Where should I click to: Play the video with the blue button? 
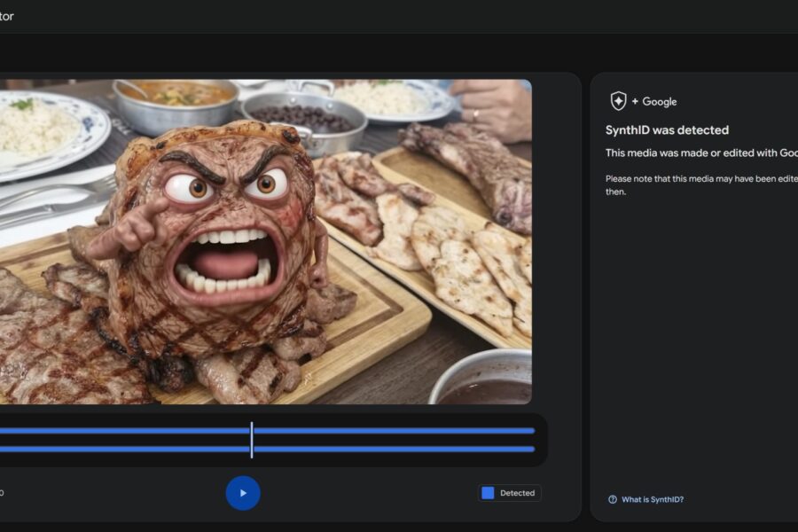click(243, 493)
